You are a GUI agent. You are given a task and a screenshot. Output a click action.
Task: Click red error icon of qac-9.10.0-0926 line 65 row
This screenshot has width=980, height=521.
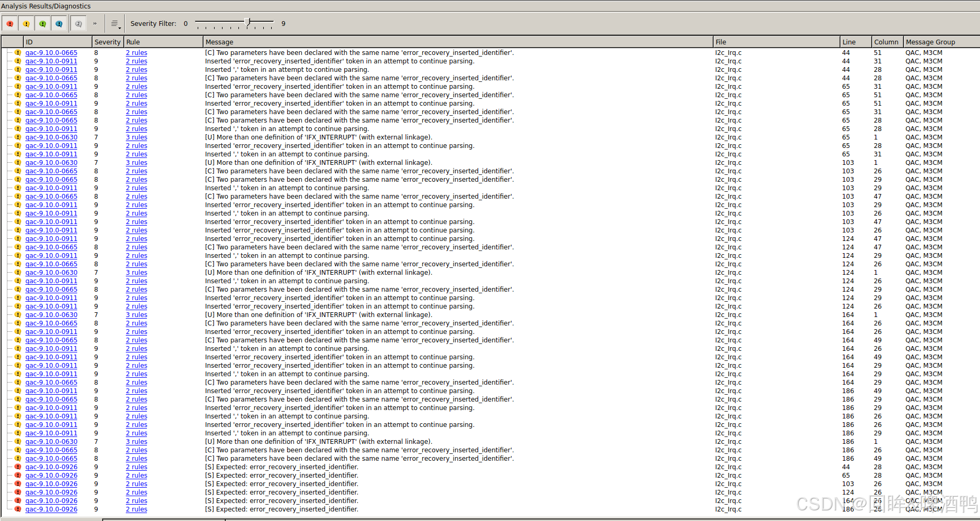click(x=18, y=476)
